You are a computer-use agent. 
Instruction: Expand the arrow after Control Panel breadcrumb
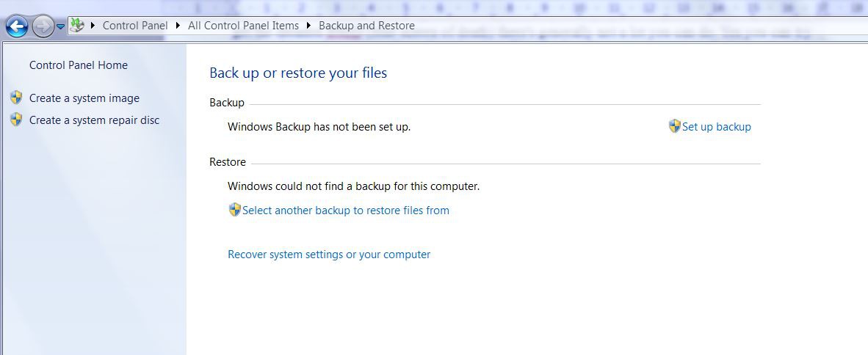(x=178, y=26)
